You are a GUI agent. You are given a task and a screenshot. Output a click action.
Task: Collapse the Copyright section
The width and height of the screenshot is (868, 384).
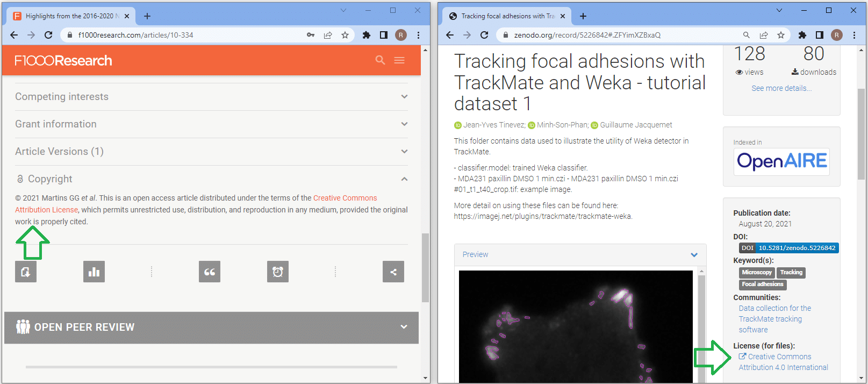pos(404,179)
